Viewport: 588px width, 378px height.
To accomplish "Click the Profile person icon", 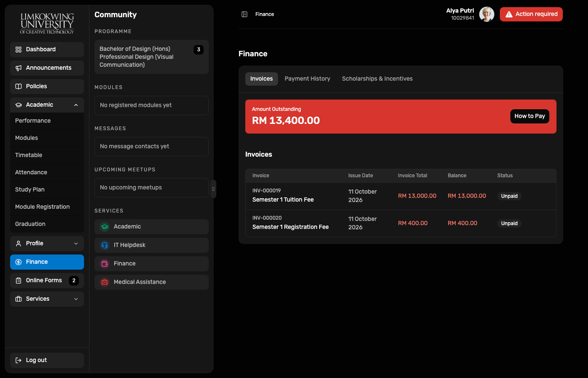I will point(18,244).
